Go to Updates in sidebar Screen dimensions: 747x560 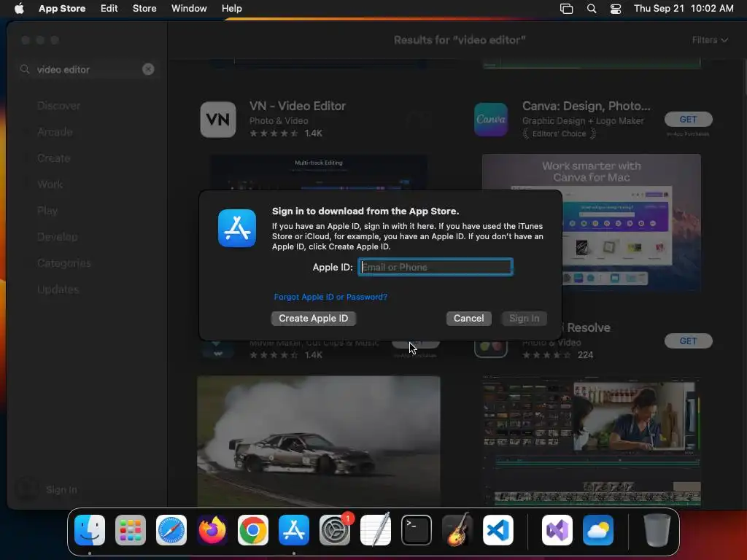[58, 289]
